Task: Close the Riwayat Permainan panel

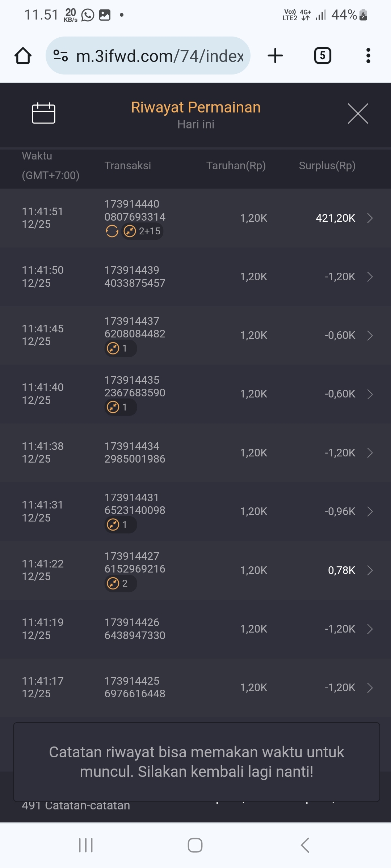Action: tap(358, 114)
